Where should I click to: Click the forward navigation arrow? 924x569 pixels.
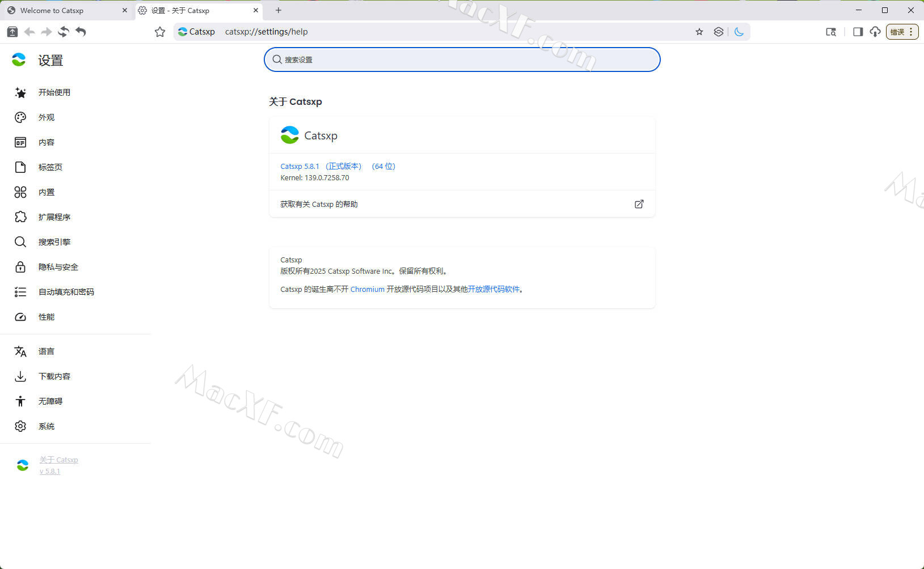[x=47, y=32]
